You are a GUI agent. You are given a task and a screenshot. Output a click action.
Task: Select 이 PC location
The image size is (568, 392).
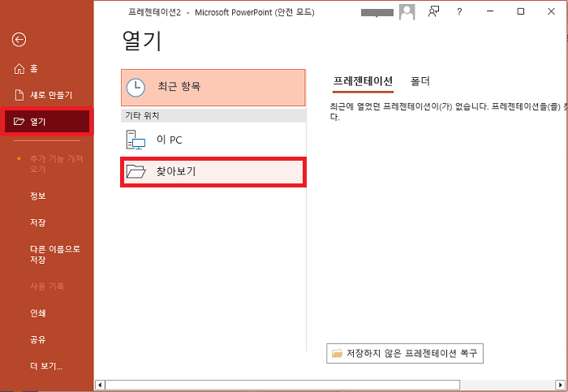coord(213,140)
